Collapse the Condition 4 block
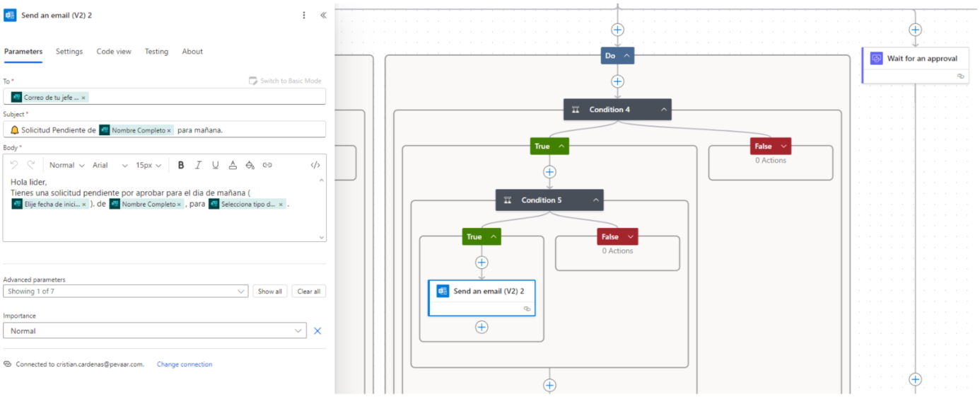The height and width of the screenshot is (397, 980). pyautogui.click(x=663, y=110)
